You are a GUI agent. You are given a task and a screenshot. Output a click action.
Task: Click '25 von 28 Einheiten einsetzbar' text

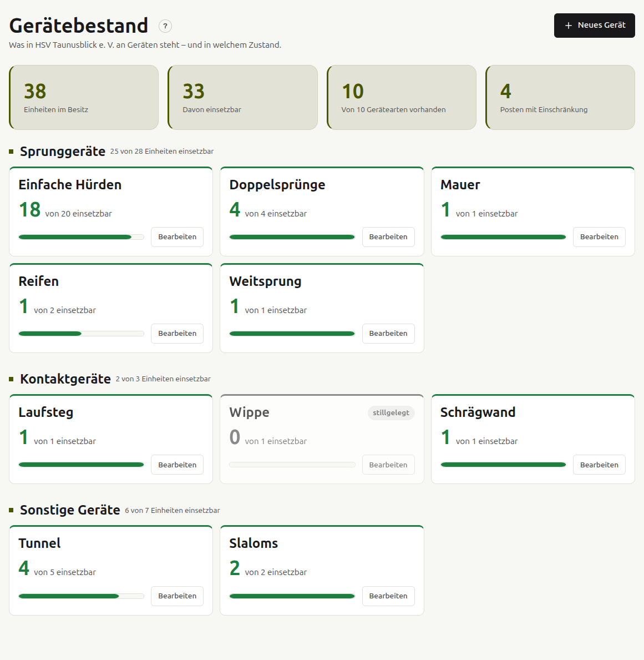click(x=162, y=151)
